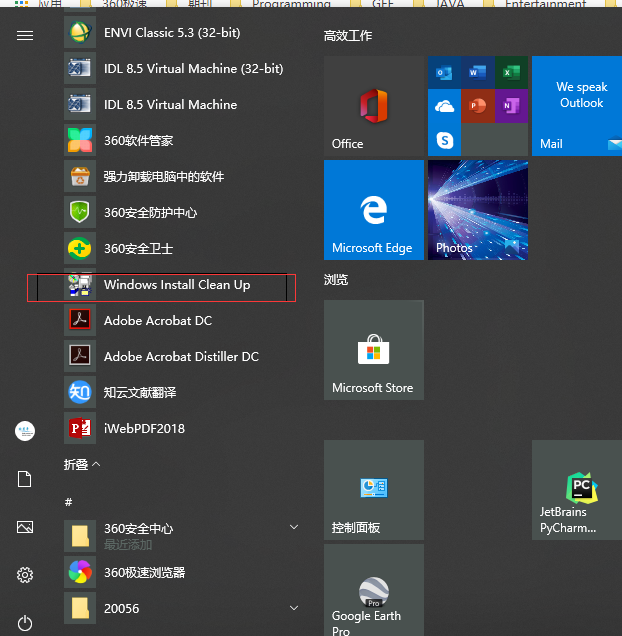Open the Office tile
622x636 pixels.
click(x=374, y=106)
